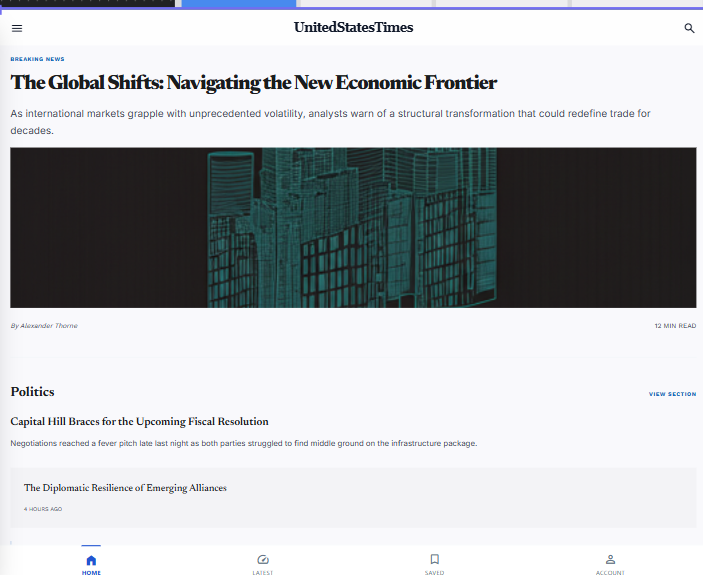This screenshot has width=703, height=575.
Task: Click the 12 MIN READ label
Action: pyautogui.click(x=675, y=326)
